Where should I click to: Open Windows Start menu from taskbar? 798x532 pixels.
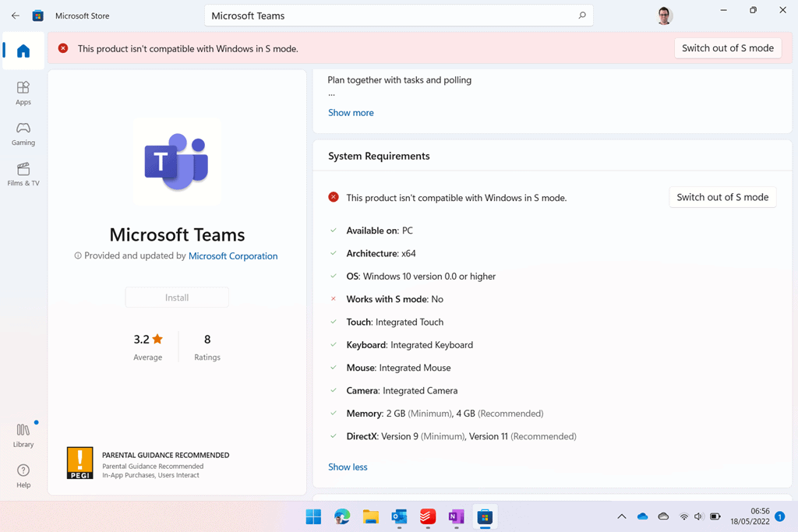coord(313,516)
